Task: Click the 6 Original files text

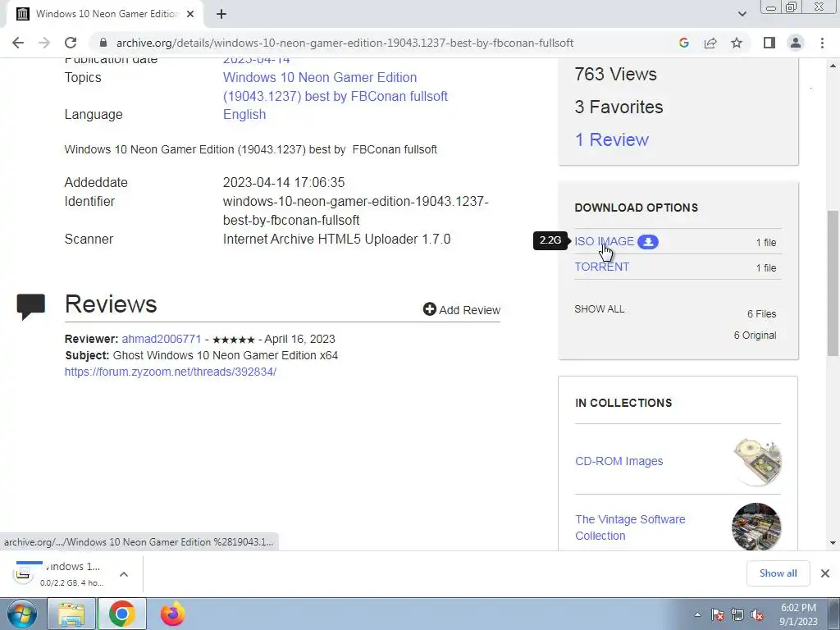Action: (x=755, y=336)
